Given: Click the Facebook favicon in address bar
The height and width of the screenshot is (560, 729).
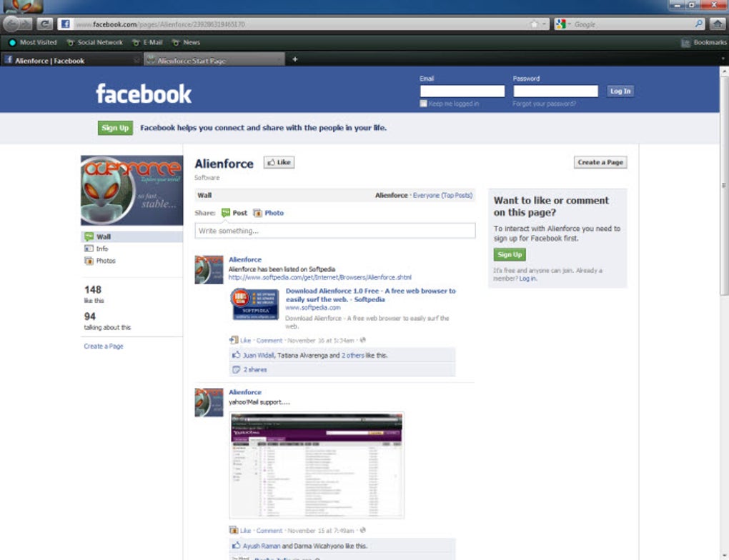Looking at the screenshot, I should coord(66,24).
